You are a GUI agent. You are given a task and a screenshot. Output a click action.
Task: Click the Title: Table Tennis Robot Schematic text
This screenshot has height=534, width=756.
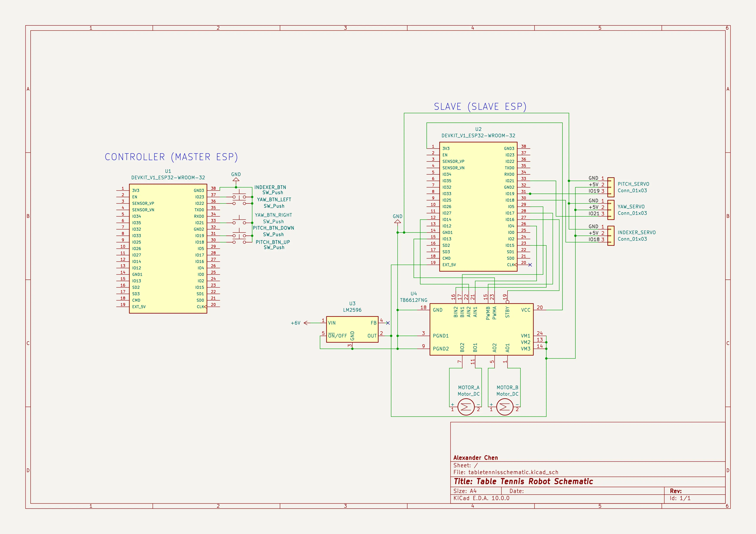(x=523, y=481)
